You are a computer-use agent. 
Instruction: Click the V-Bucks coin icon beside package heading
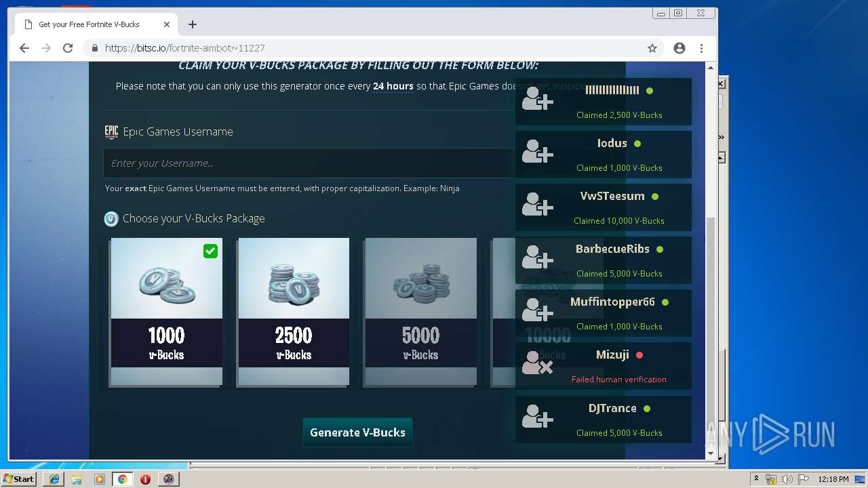[111, 219]
